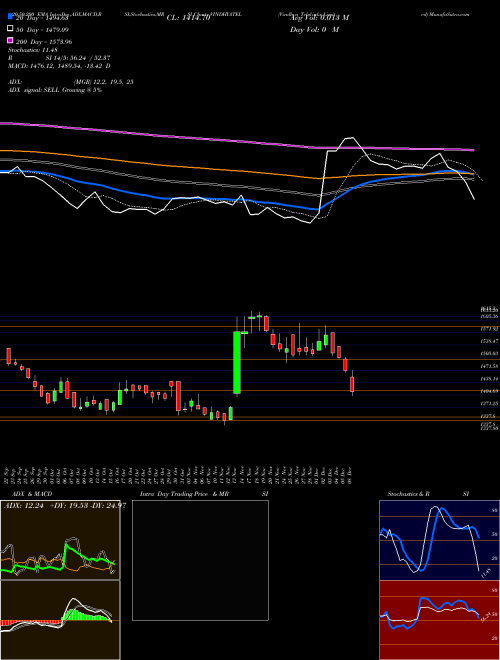Click the '(MGR) 12.2, 19.5, 25' text
The image size is (500, 660).
pyautogui.click(x=104, y=82)
